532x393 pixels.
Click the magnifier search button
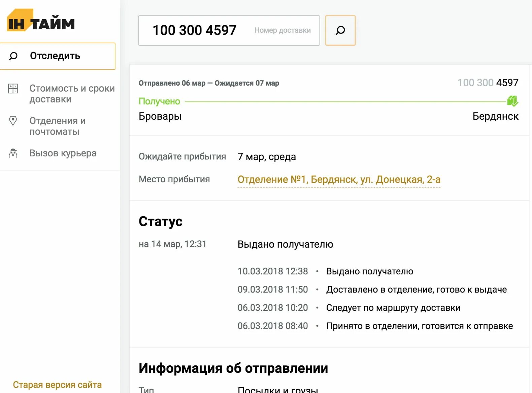[x=340, y=30]
